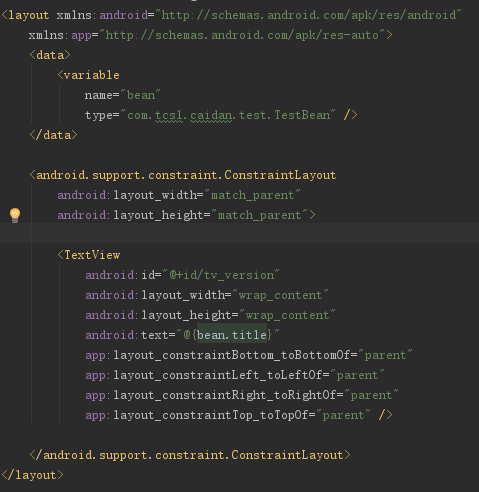This screenshot has height=492, width=479.
Task: Click TextView layout_width wrap_content value
Action: coord(280,295)
